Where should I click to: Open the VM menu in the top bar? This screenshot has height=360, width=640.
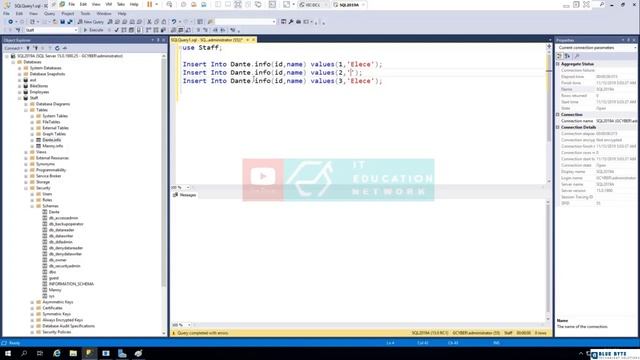pos(109,4)
